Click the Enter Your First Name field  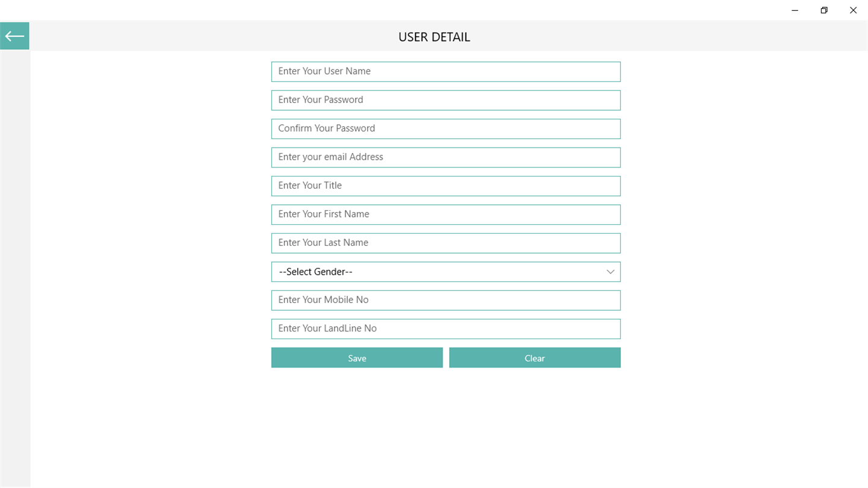click(445, 214)
